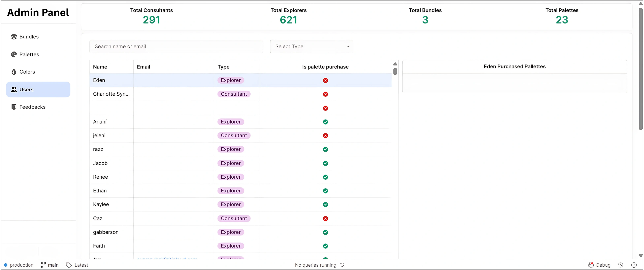Screen dimensions: 644x270
Task: Open the Feedbacks section
Action: (32, 107)
